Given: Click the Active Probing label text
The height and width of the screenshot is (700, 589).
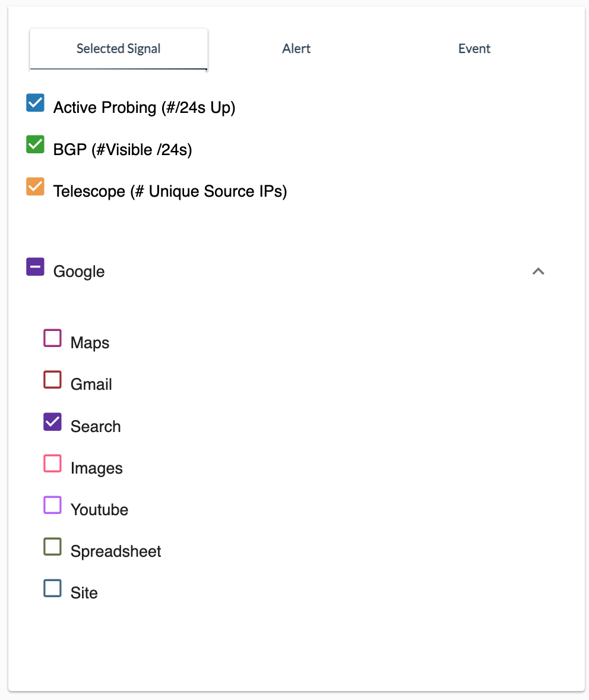Looking at the screenshot, I should click(144, 108).
